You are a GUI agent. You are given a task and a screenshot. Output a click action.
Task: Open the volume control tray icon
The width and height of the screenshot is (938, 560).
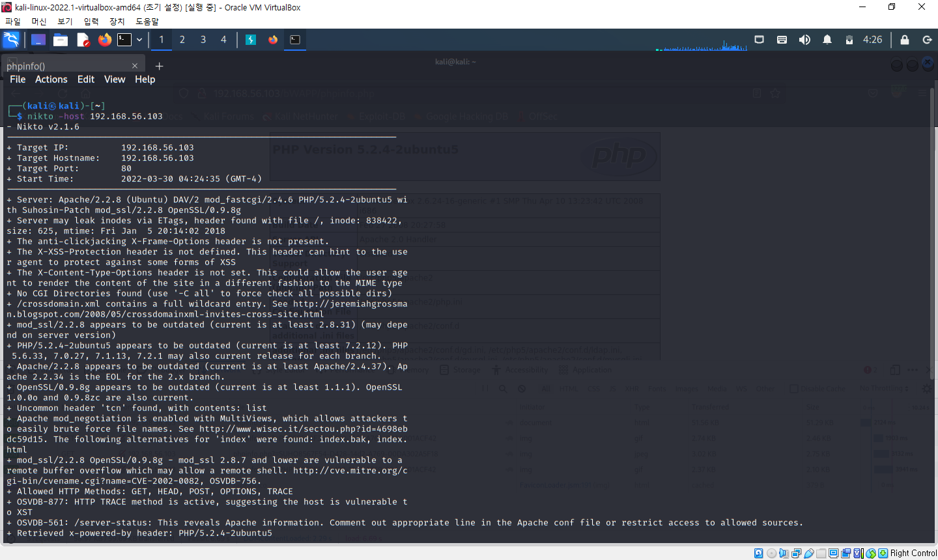(x=804, y=40)
